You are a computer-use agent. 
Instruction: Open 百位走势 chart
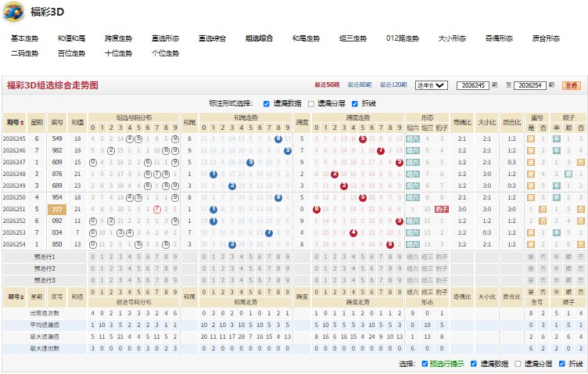click(x=71, y=53)
